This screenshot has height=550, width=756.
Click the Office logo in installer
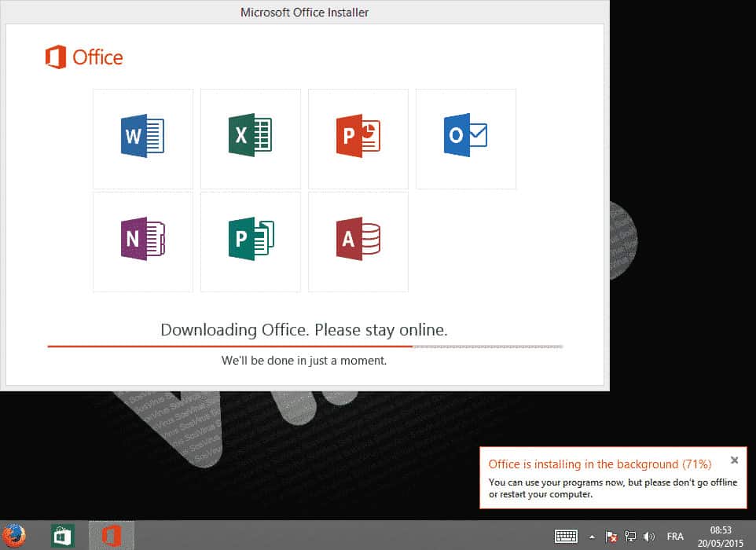[84, 57]
